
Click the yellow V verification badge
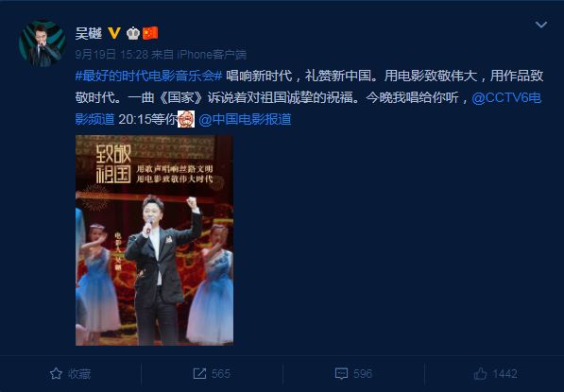pyautogui.click(x=114, y=33)
